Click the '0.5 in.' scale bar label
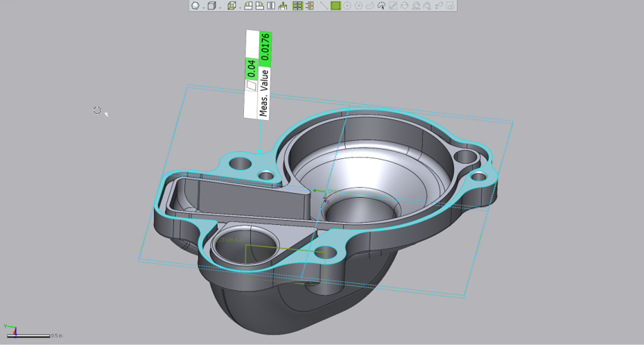The image size is (644, 345). (57, 335)
